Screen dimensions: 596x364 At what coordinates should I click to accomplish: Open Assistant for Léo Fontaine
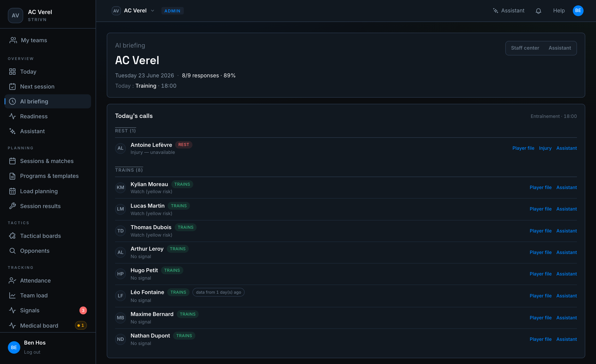(566, 296)
